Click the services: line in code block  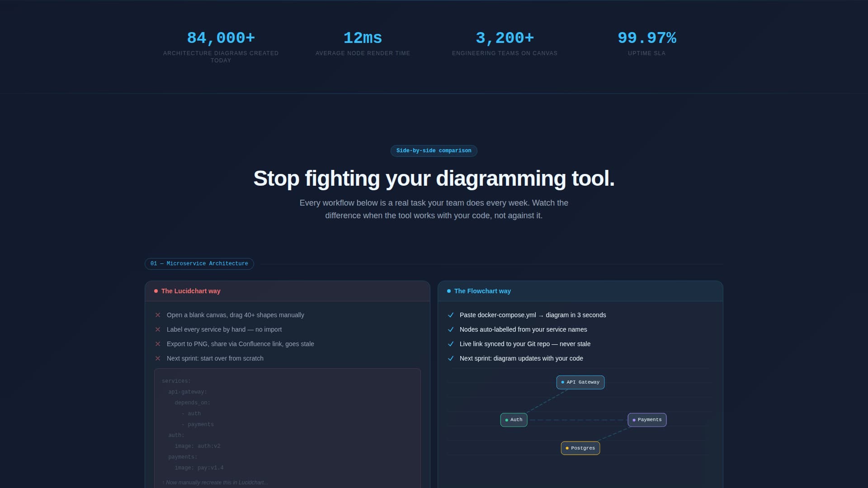[x=176, y=381]
